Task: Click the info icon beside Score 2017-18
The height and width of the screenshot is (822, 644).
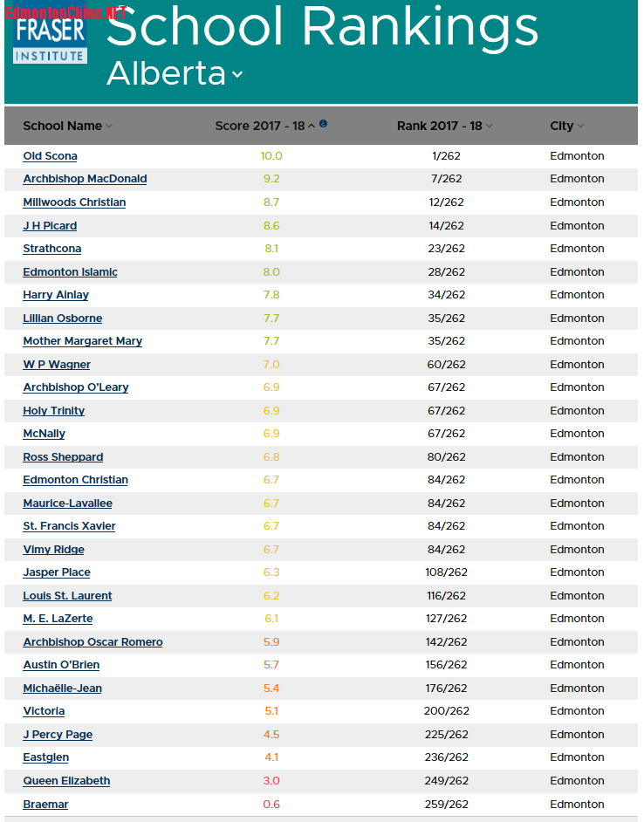Action: point(323,124)
